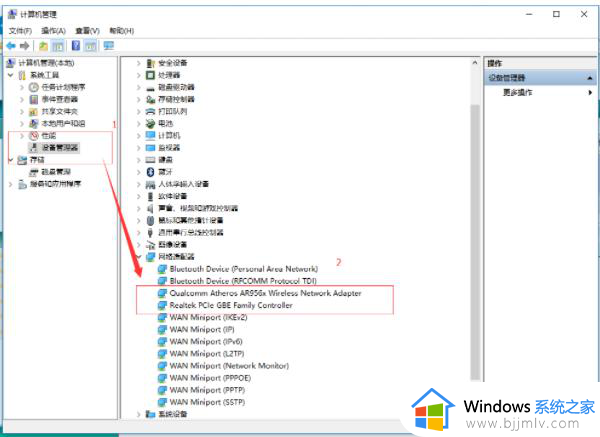Click 更多操作 in the actions pane
Image resolution: width=600 pixels, height=437 pixels.
coord(517,92)
